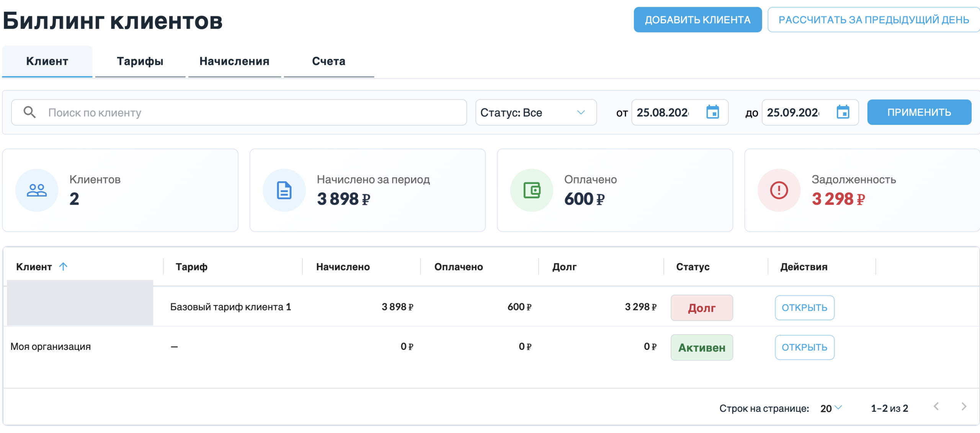Switch to the Счета tab

click(x=329, y=61)
